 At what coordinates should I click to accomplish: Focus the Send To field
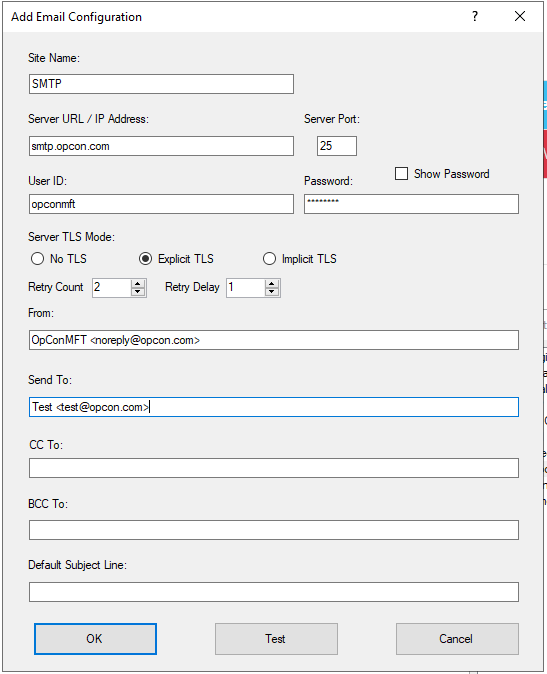(274, 407)
